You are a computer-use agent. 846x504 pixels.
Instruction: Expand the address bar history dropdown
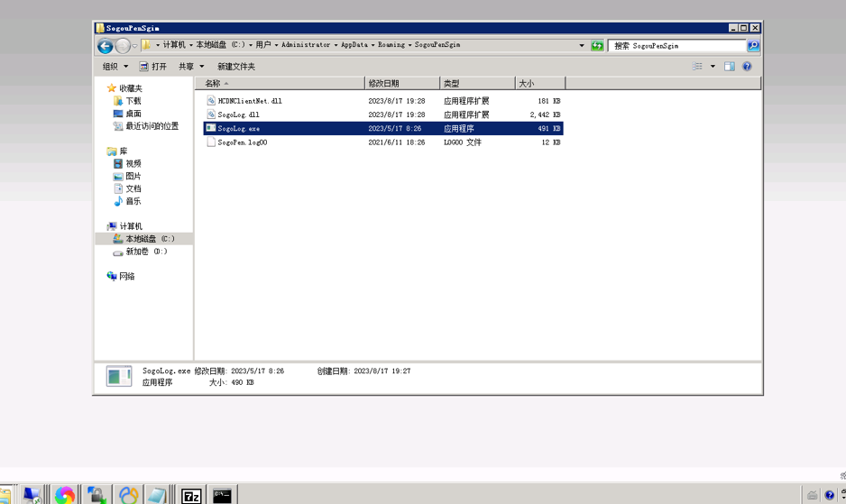582,45
